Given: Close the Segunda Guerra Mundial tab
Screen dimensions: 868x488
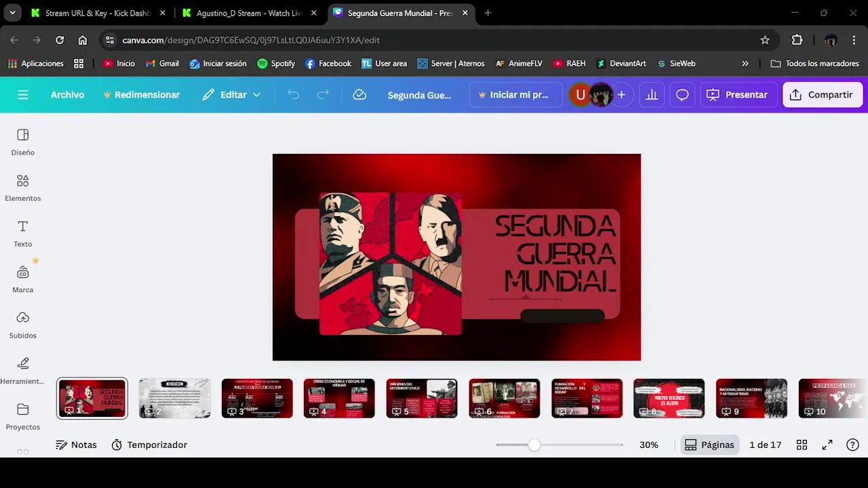Looking at the screenshot, I should pos(465,13).
